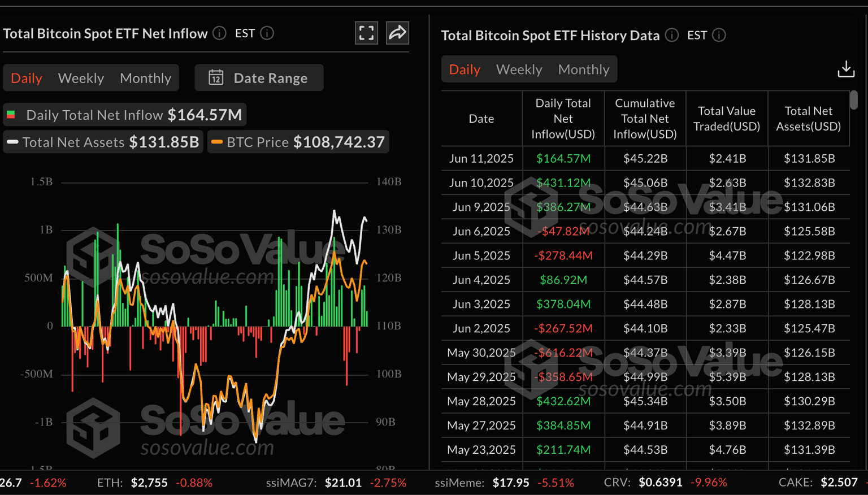Click the share arrow icon
The height and width of the screenshot is (495, 868).
(x=397, y=33)
